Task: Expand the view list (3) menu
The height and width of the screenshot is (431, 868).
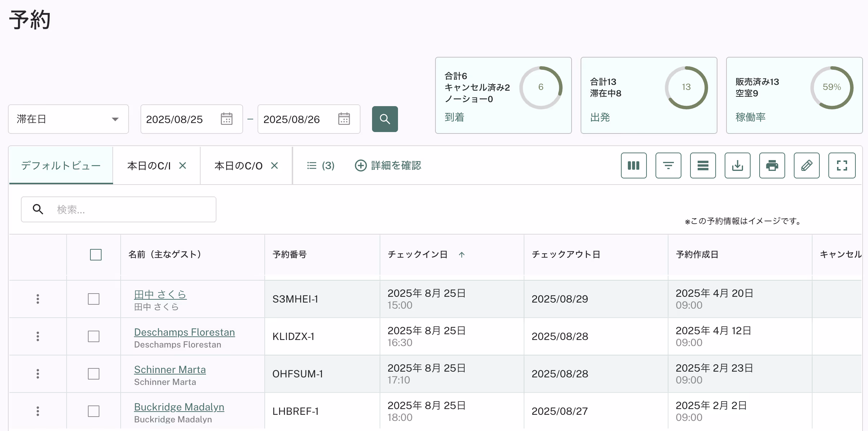Action: coord(321,165)
